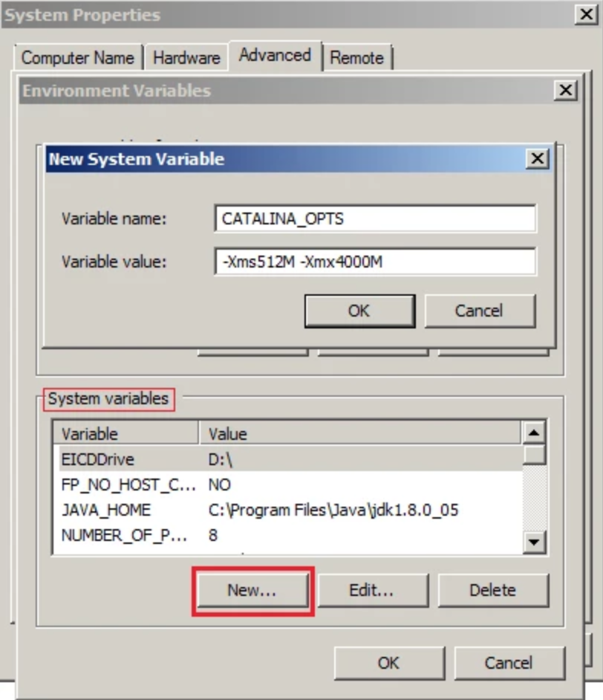Click Cancel at bottom of Environment Variables
The height and width of the screenshot is (700, 603).
point(509,663)
